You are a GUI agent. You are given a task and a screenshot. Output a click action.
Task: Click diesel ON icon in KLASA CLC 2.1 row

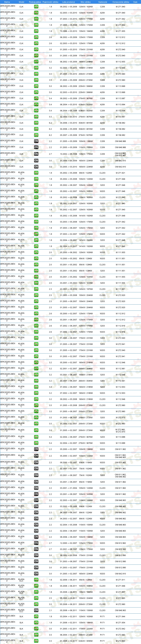click(36, 610)
